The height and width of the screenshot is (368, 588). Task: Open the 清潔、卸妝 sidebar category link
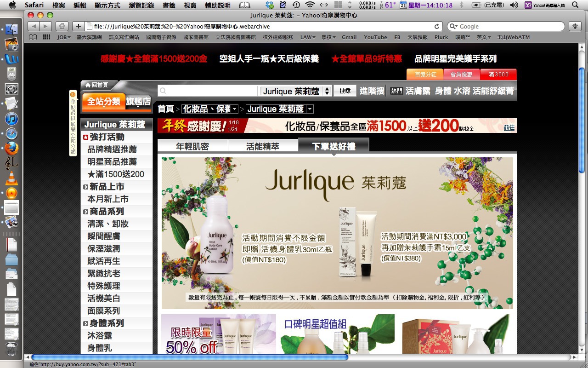(108, 224)
